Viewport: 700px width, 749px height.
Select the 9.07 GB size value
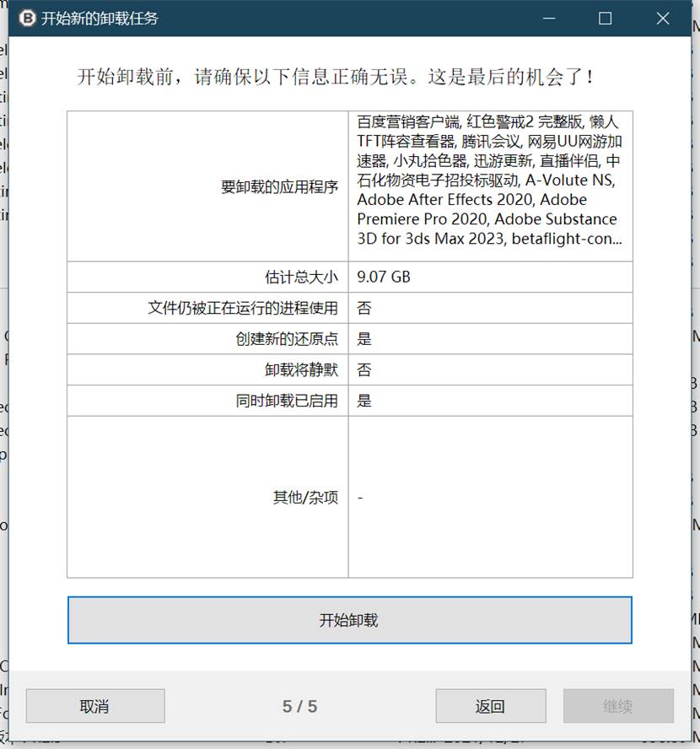point(384,277)
